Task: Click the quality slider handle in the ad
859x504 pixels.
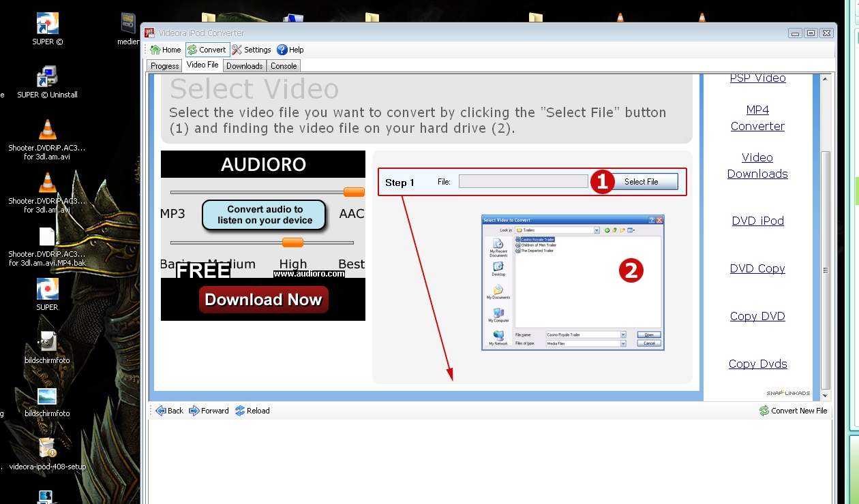Action: pos(292,242)
